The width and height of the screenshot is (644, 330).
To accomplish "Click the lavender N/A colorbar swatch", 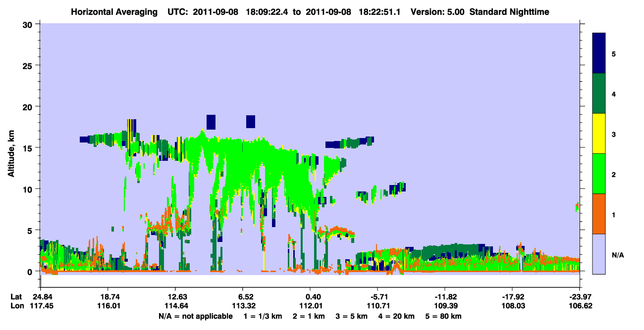I will point(599,253).
